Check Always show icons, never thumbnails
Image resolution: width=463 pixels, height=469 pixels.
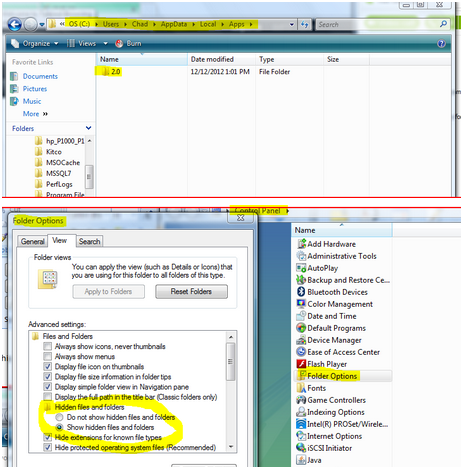[x=48, y=346]
